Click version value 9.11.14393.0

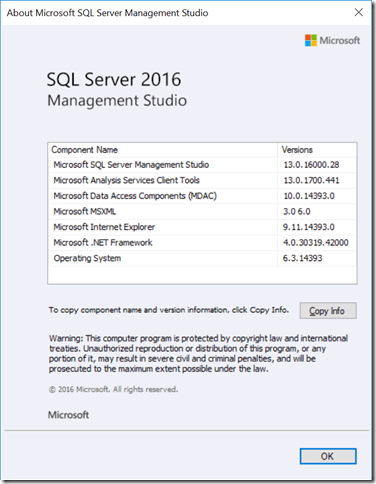pos(309,227)
